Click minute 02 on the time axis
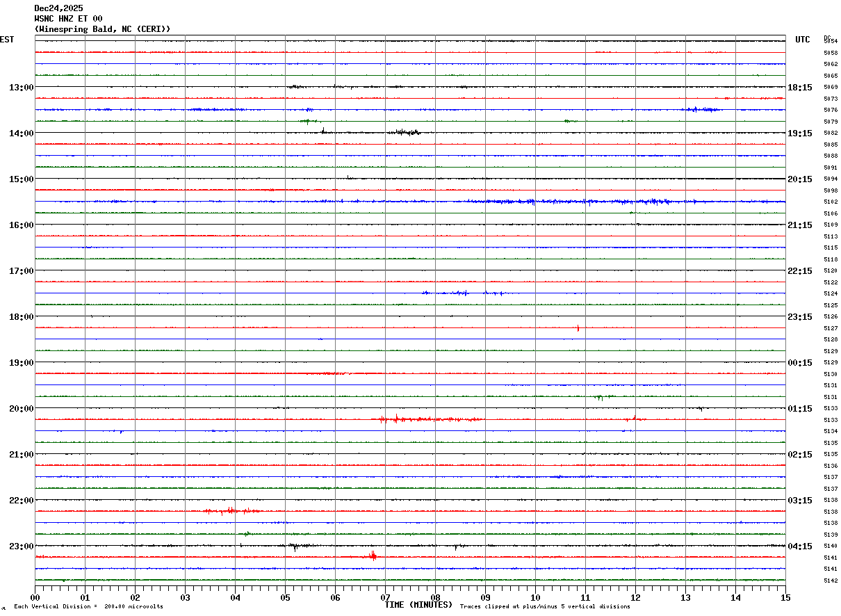This screenshot has height=616, width=841. tap(135, 597)
